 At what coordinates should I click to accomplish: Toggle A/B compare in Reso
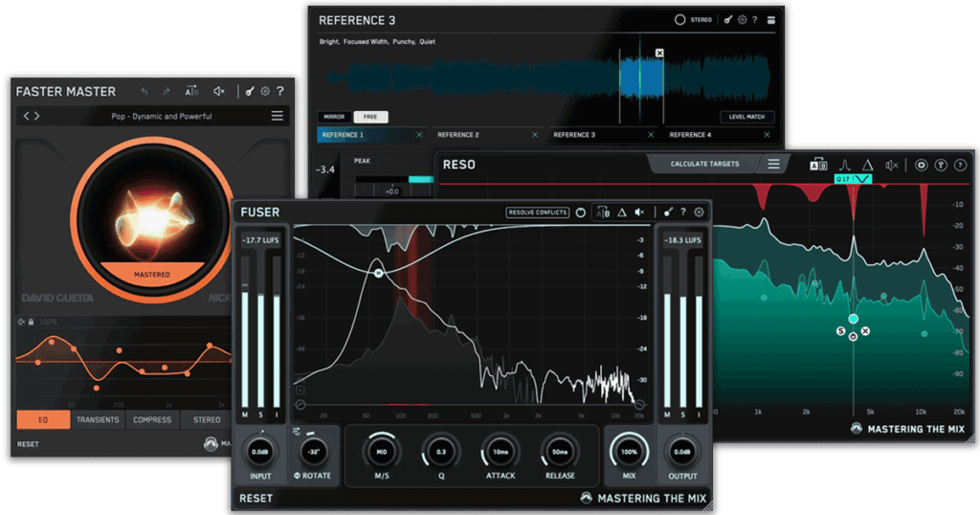tap(818, 165)
